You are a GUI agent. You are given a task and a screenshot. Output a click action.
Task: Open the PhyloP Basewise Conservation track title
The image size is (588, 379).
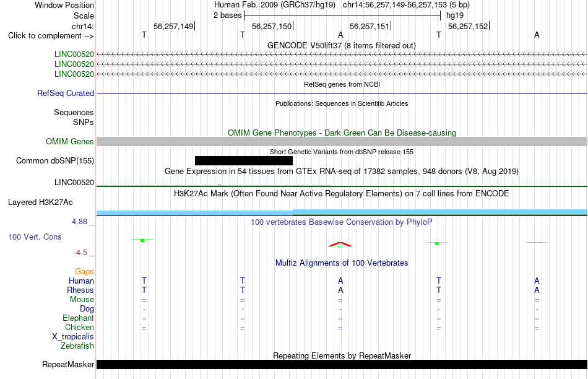[342, 222]
